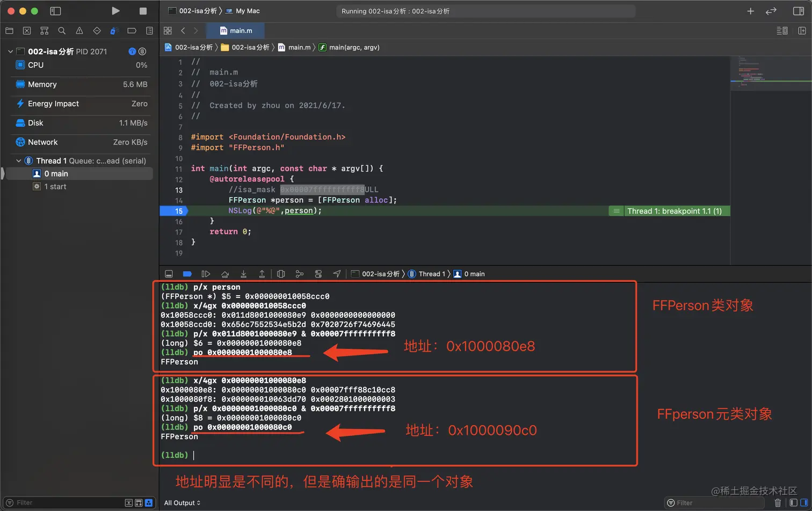
Task: Click the View Hierarchy debugger icon
Action: pos(281,274)
